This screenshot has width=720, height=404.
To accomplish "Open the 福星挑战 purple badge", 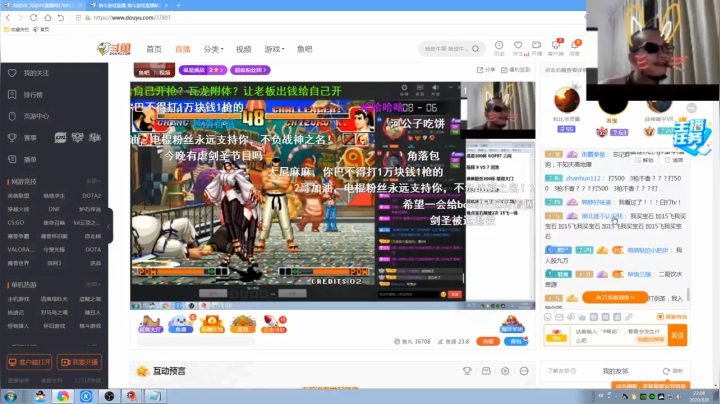I will tap(202, 70).
